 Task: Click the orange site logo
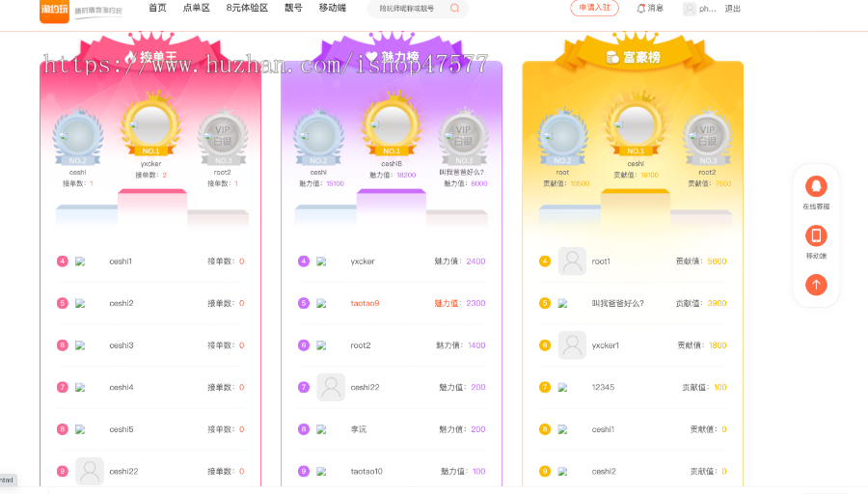(54, 11)
